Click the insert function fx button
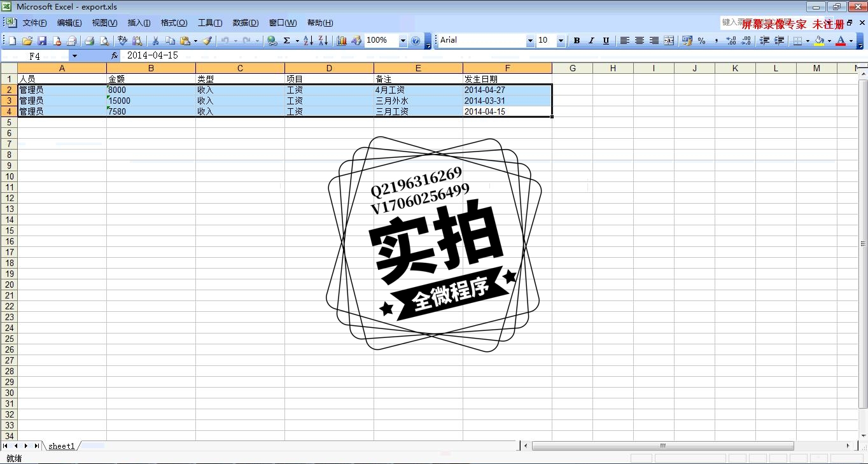Viewport: 868px width, 464px height. click(x=115, y=56)
